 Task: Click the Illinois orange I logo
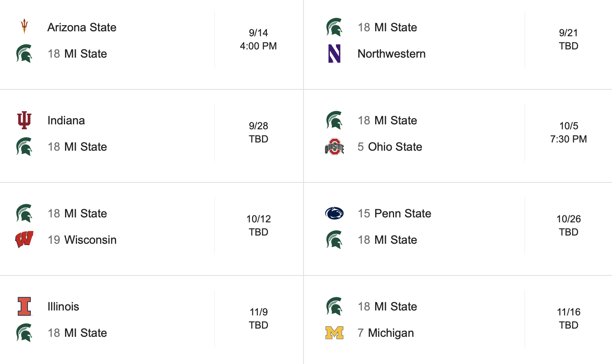[24, 306]
